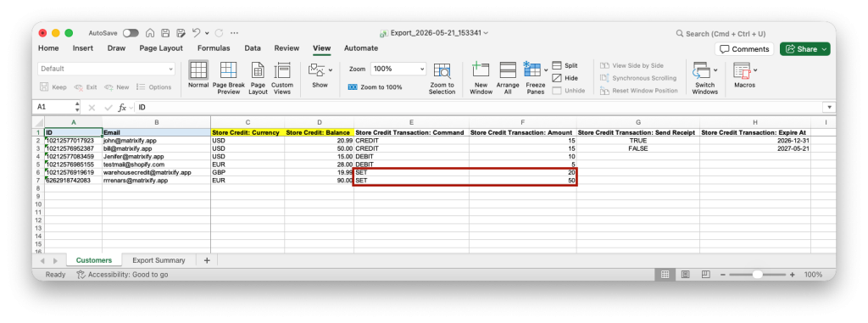Open the Review ribbon tab
This screenshot has width=868, height=323.
pyautogui.click(x=287, y=48)
